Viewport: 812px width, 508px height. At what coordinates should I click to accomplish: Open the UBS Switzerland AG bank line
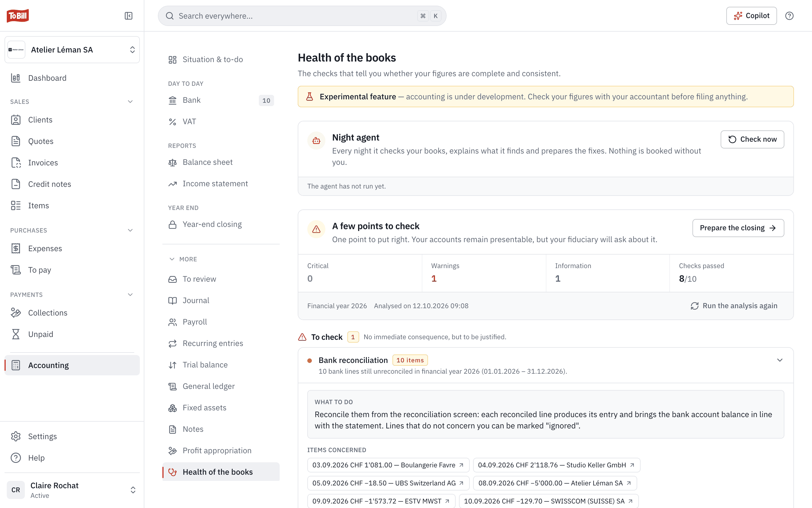point(388,483)
